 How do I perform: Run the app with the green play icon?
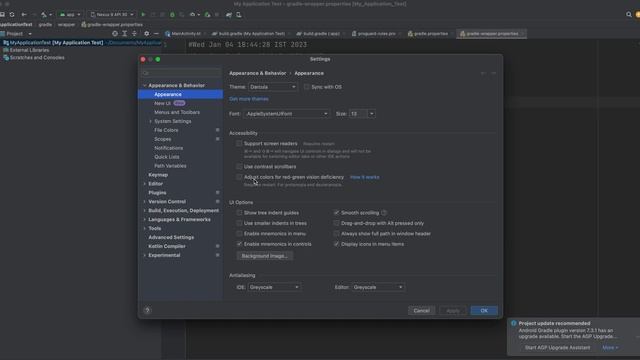(143, 15)
